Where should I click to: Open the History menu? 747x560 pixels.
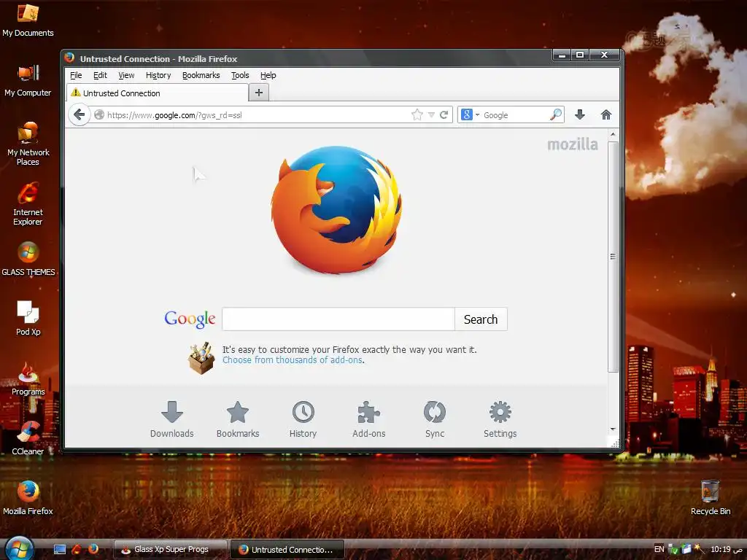pos(158,75)
